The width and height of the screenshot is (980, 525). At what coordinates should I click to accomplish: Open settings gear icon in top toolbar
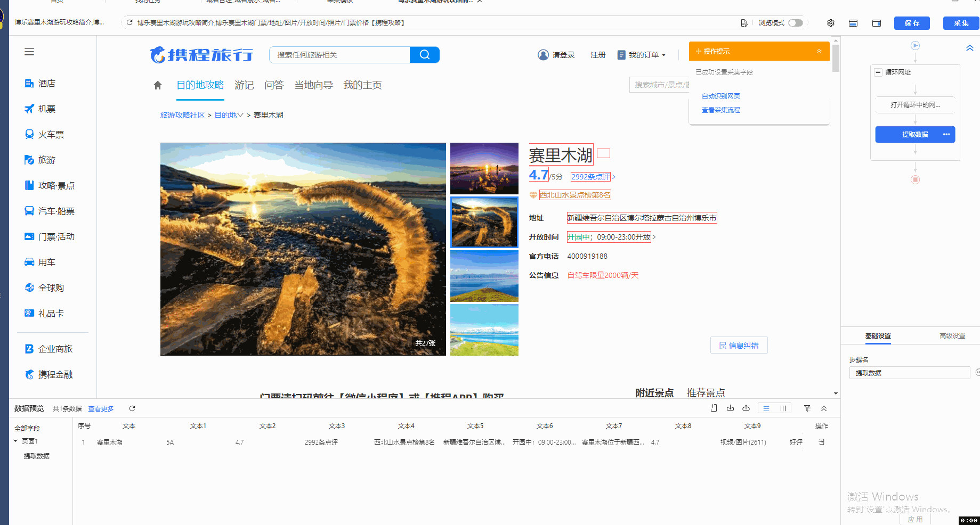(831, 23)
